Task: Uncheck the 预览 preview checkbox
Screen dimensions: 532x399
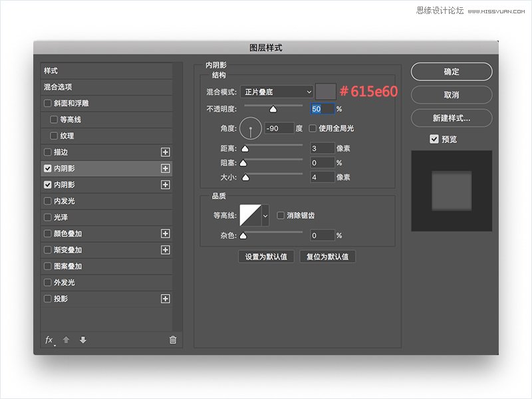Action: coord(434,139)
